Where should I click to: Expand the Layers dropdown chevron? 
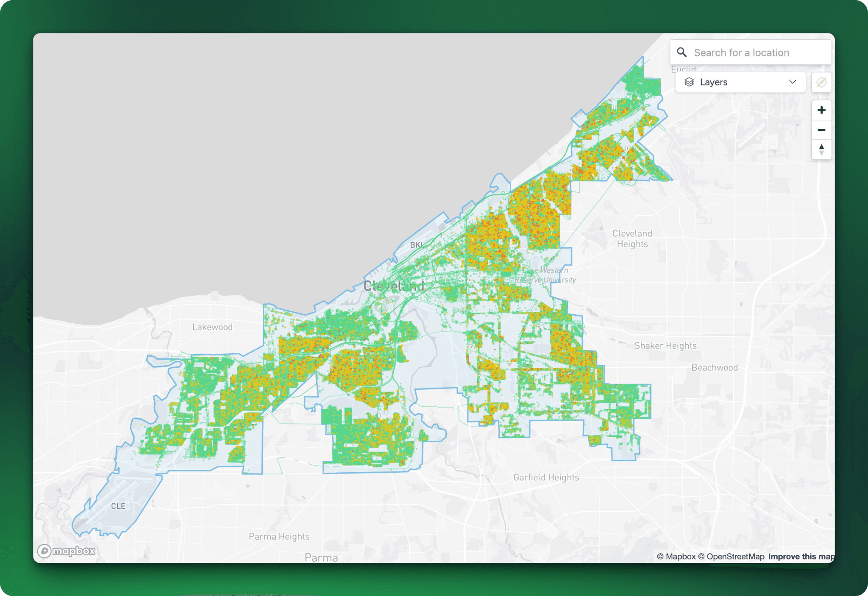coord(793,82)
